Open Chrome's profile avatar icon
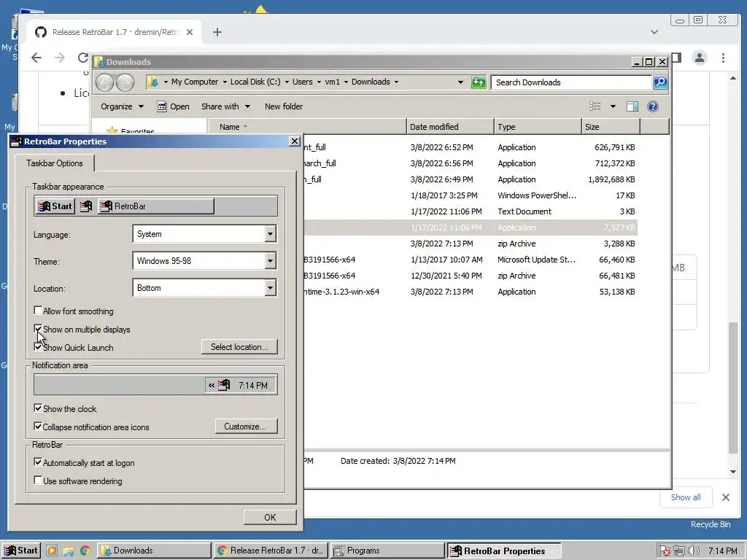The width and height of the screenshot is (747, 560). [x=700, y=58]
